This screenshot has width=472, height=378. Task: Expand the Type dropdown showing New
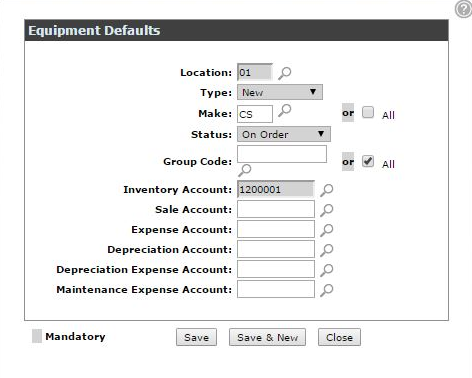tap(280, 92)
